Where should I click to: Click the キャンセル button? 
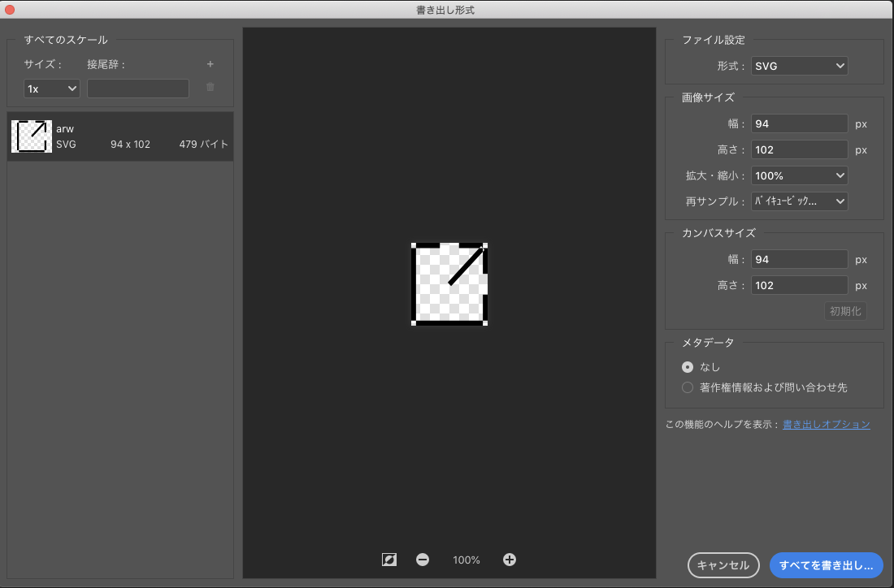[x=723, y=564]
